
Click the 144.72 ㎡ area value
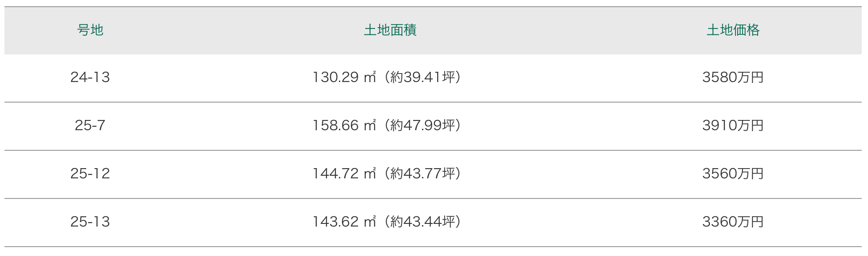pos(344,174)
